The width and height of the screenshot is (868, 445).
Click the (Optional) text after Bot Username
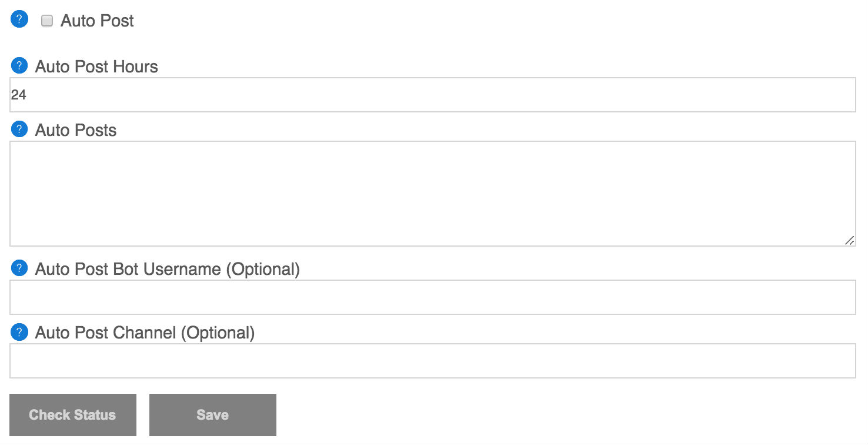[x=263, y=269]
